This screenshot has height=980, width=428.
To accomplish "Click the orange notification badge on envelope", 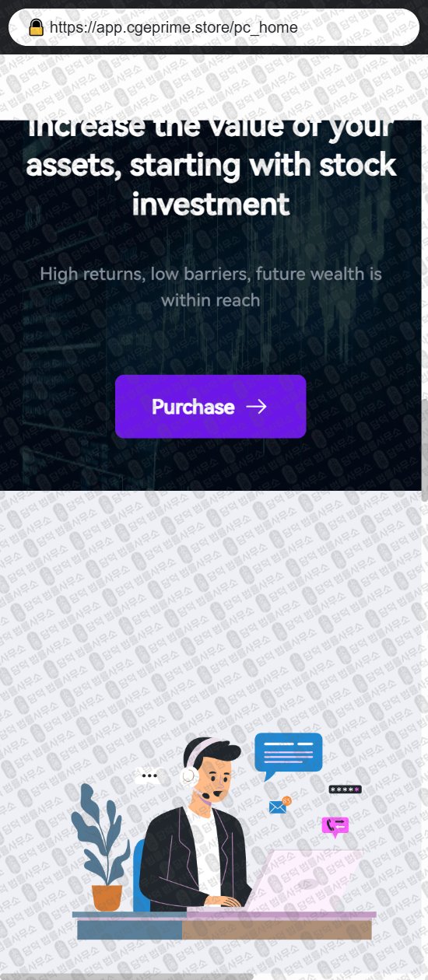I will (x=286, y=800).
